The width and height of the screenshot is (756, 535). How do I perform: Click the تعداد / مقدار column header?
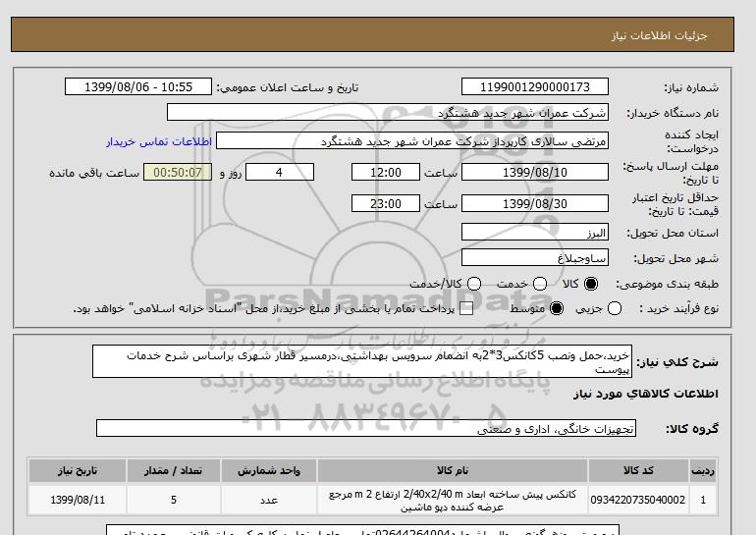click(x=174, y=471)
